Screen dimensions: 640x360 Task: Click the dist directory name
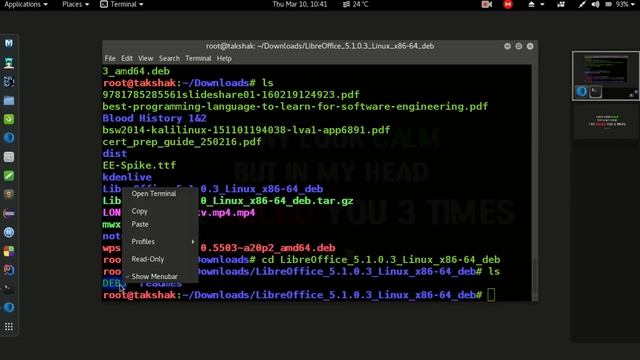click(x=115, y=153)
